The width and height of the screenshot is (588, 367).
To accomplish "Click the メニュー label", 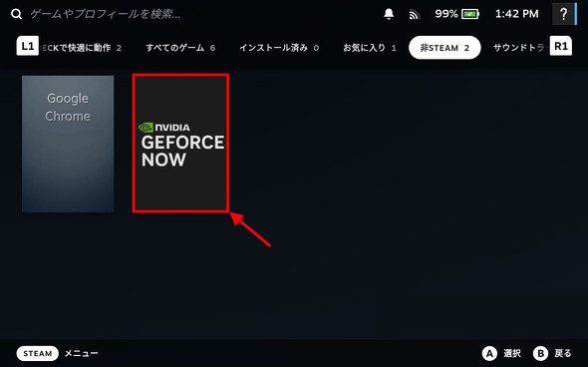I will [x=82, y=353].
